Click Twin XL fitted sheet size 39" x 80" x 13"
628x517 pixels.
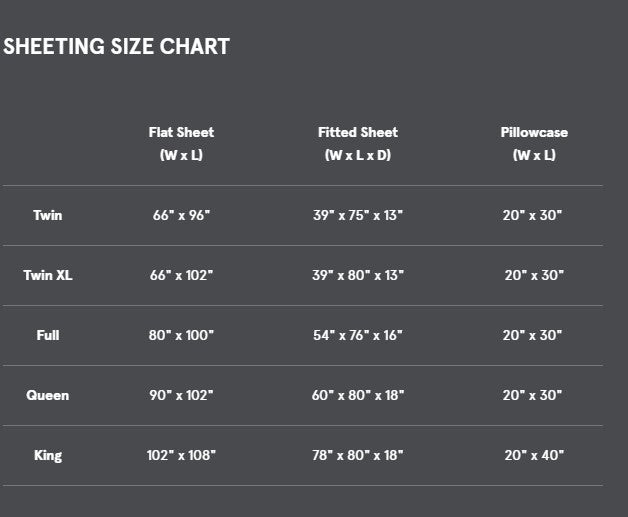[358, 276]
